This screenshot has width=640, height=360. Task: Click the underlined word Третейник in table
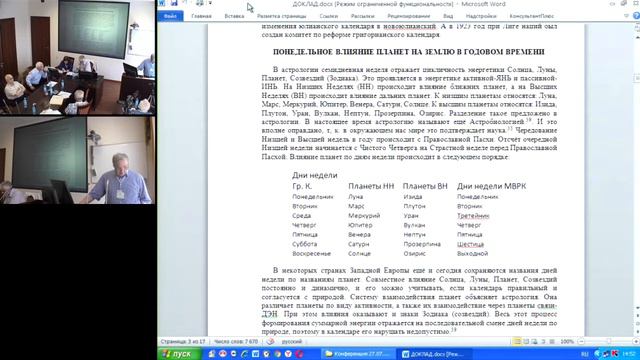(x=473, y=216)
